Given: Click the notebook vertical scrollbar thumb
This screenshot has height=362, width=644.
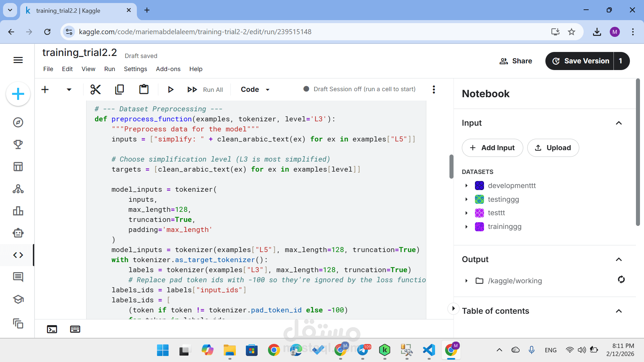Looking at the screenshot, I should [x=451, y=167].
